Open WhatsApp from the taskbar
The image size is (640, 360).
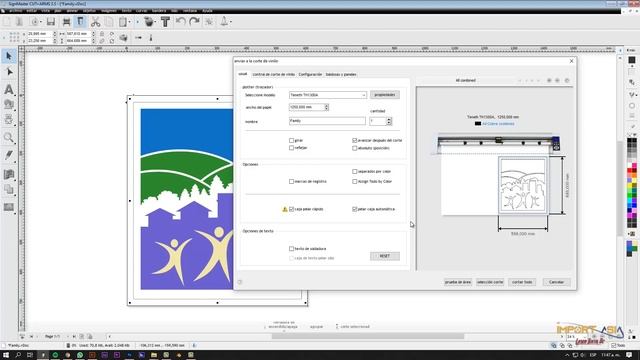[80, 355]
